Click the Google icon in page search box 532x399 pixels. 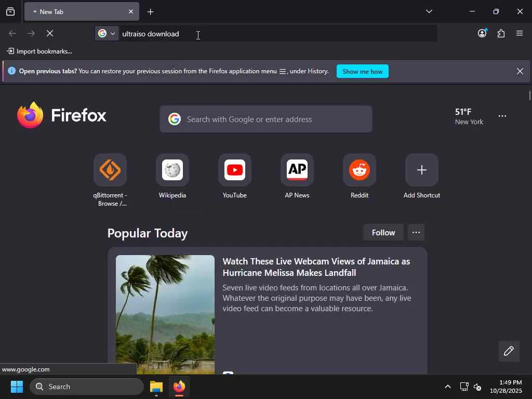[x=175, y=119]
